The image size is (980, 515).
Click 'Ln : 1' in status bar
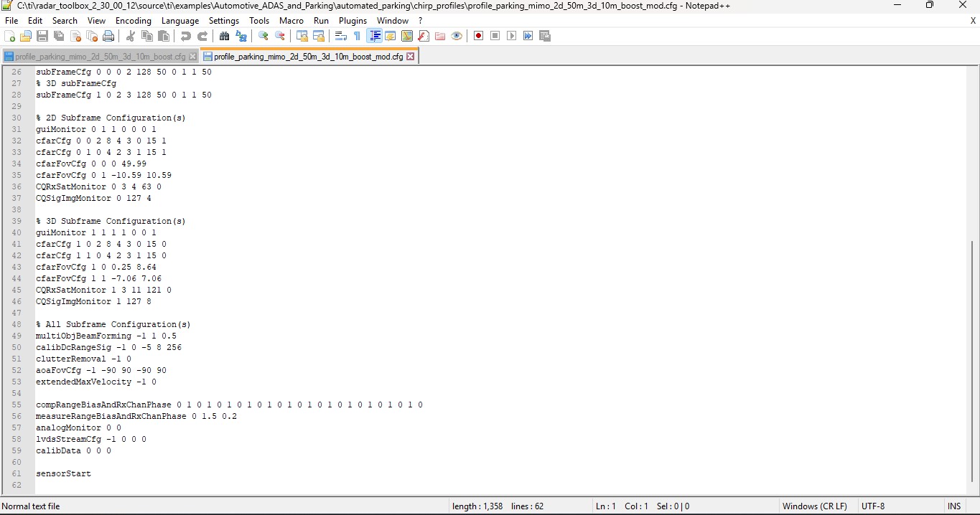pyautogui.click(x=606, y=506)
